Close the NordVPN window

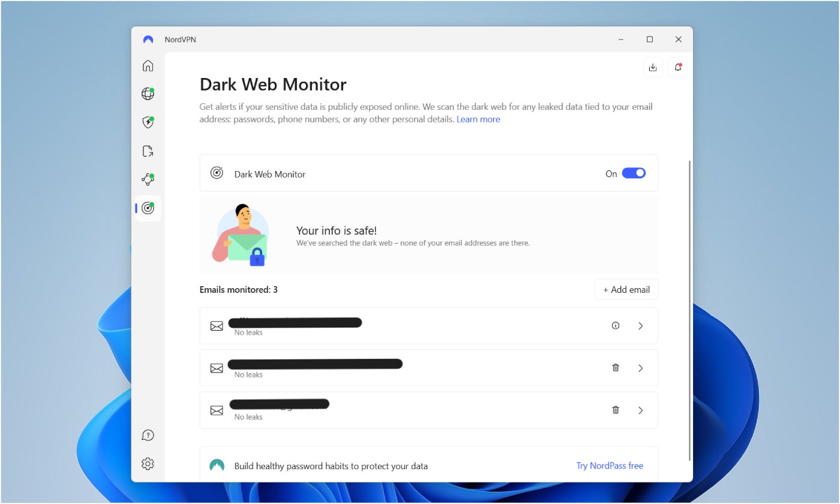click(678, 40)
